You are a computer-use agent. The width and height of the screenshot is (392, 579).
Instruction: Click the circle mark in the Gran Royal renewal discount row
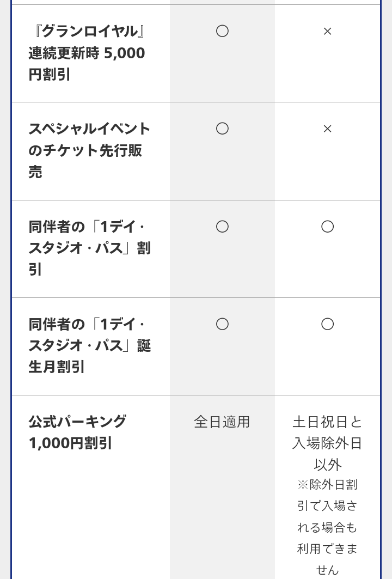pyautogui.click(x=222, y=31)
